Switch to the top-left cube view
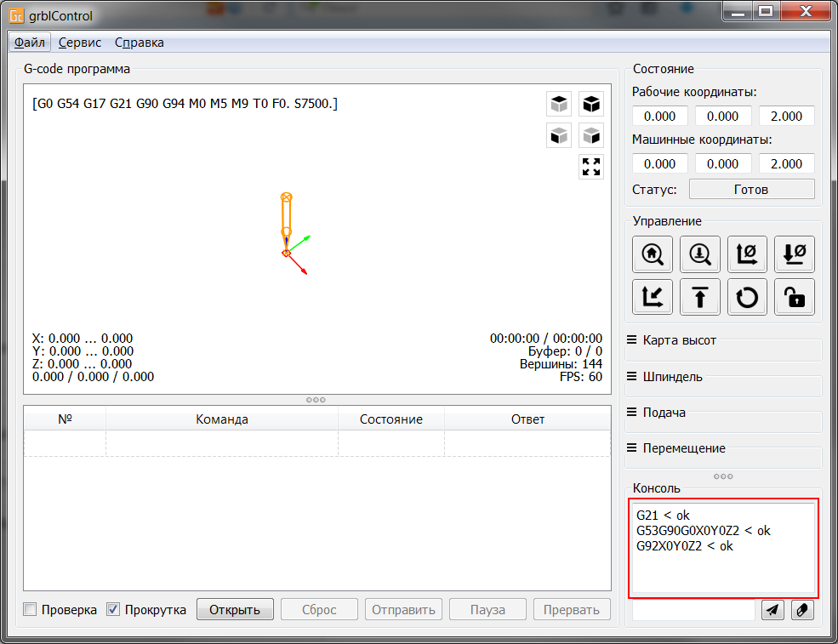Viewport: 838px width, 644px height. (x=559, y=104)
